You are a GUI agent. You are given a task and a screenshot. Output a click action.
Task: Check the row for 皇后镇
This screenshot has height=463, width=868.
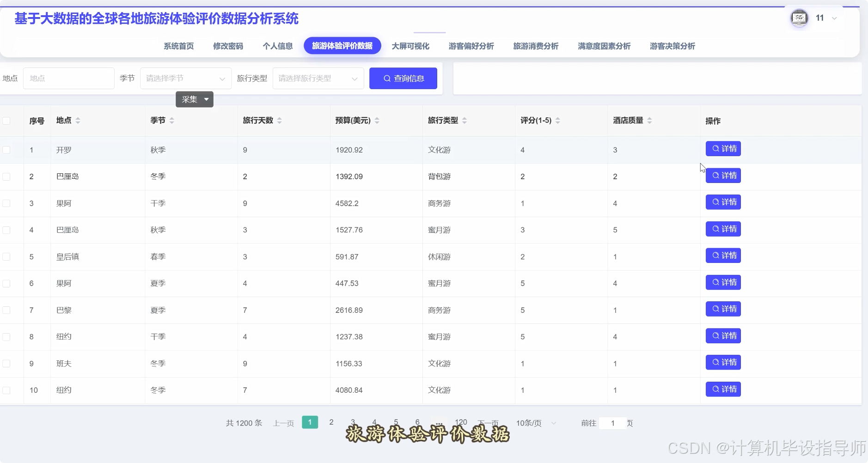coord(6,256)
